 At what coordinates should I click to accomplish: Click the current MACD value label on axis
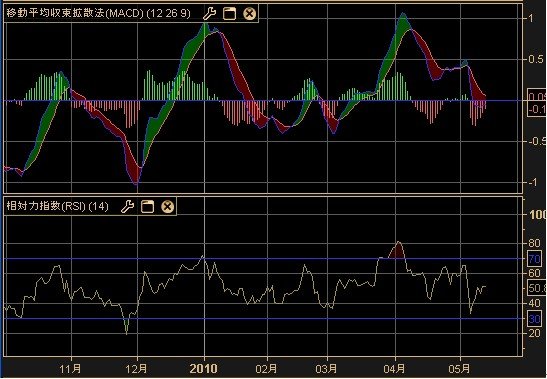(x=537, y=97)
